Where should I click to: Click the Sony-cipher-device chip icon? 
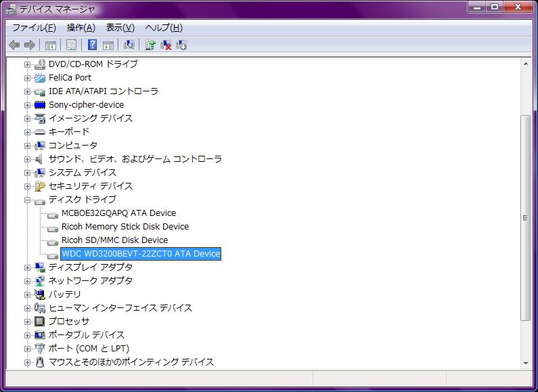point(40,105)
